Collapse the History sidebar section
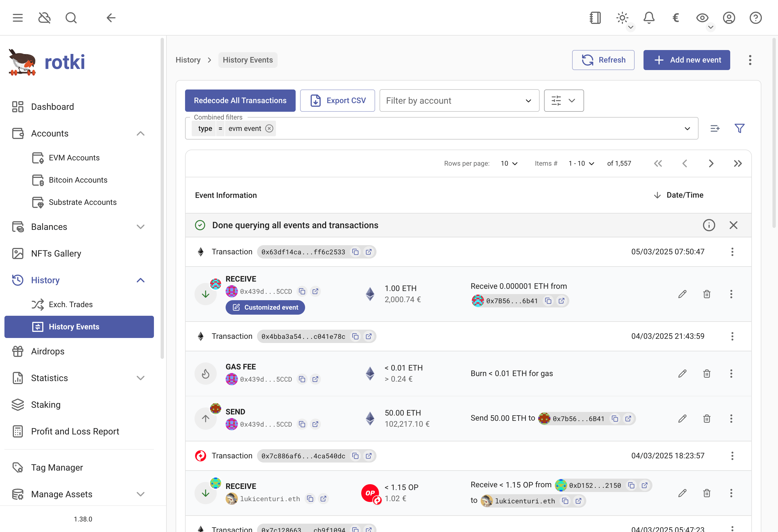Viewport: 778px width, 532px height. 141,280
